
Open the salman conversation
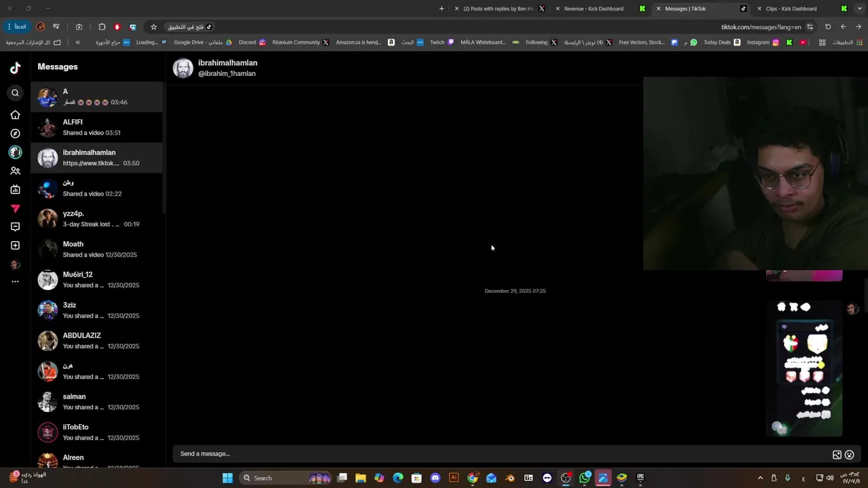pos(96,402)
